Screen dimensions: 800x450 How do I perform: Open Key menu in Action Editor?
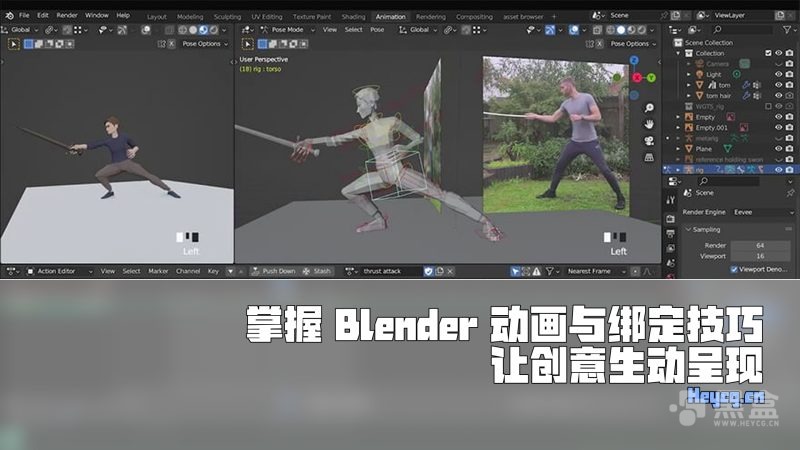[213, 271]
